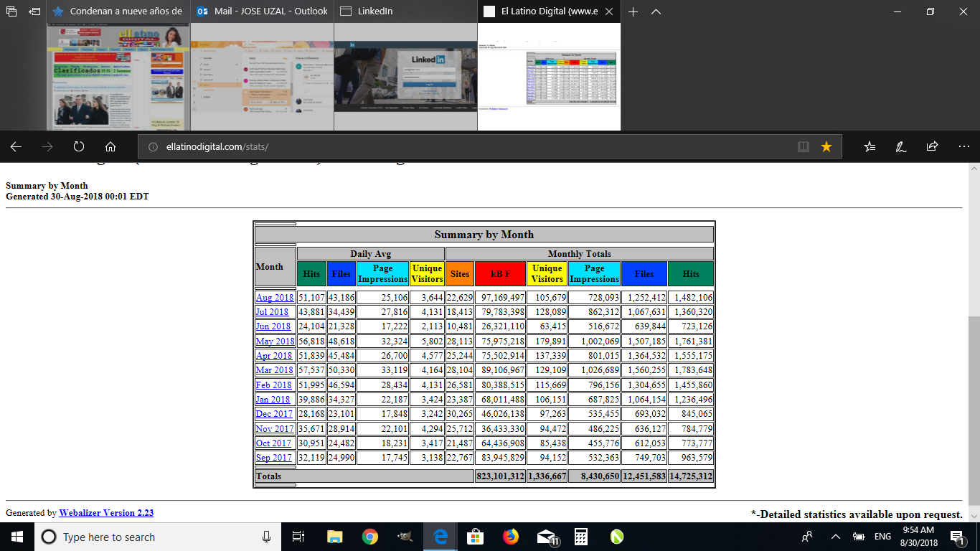Switch to the Mail - JOSE UZAL - Outlook tab
Viewport: 980px width, 551px height.
[262, 11]
